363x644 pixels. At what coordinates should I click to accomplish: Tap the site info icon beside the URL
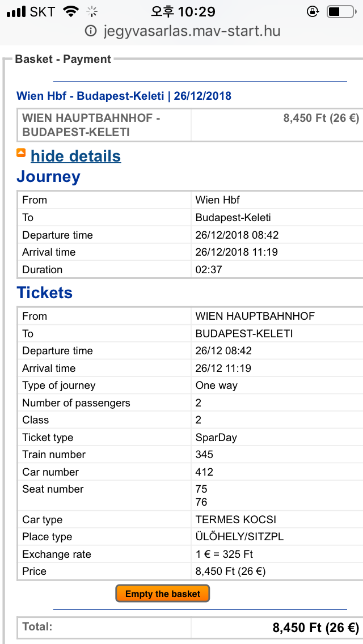(x=91, y=31)
